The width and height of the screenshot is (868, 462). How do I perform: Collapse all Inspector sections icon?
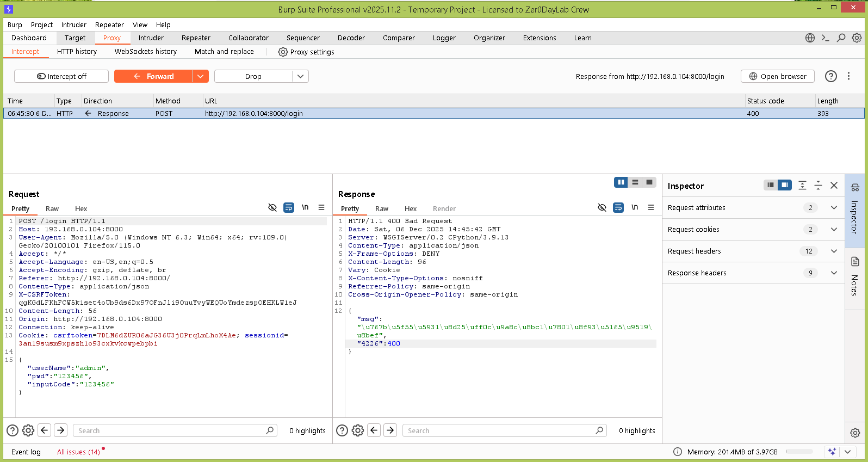818,186
